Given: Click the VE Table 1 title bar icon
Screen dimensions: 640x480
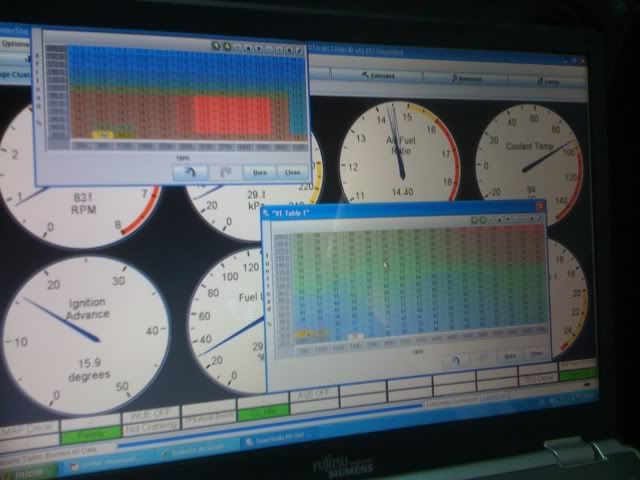Looking at the screenshot, I should click(266, 212).
